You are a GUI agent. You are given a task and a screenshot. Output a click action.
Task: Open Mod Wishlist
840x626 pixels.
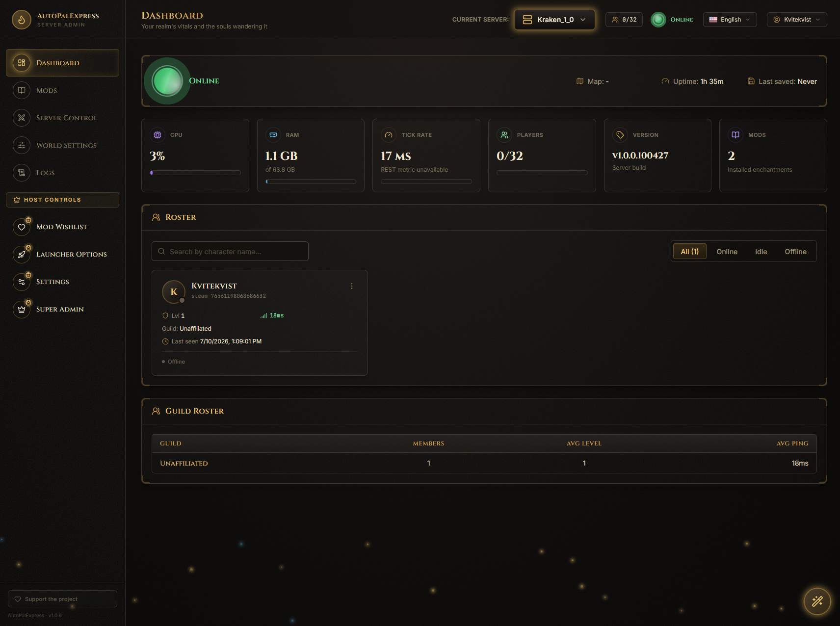[x=62, y=227]
